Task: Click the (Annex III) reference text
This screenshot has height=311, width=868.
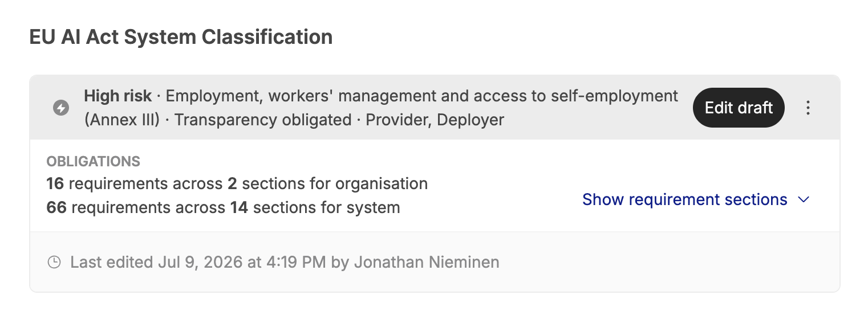Action: 121,120
